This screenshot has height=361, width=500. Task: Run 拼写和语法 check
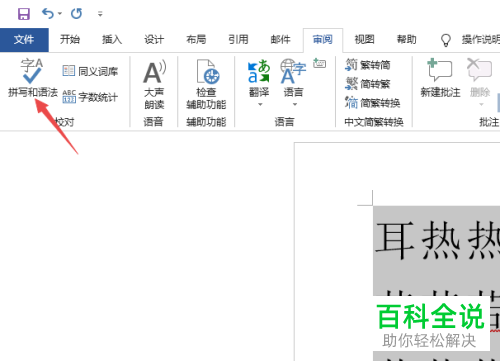[33, 78]
